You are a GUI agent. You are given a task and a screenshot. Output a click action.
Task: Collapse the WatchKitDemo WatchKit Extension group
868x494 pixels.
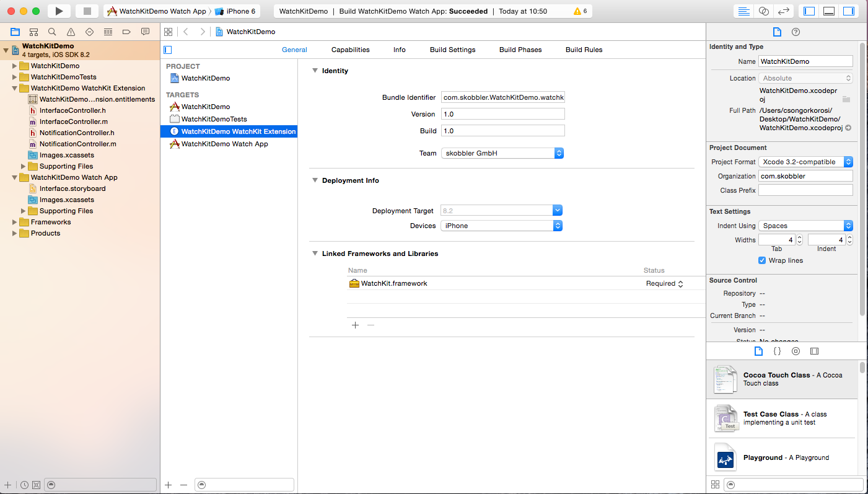tap(15, 88)
